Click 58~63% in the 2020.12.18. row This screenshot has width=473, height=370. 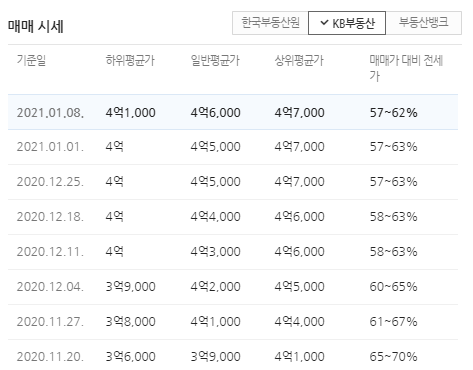pyautogui.click(x=393, y=217)
